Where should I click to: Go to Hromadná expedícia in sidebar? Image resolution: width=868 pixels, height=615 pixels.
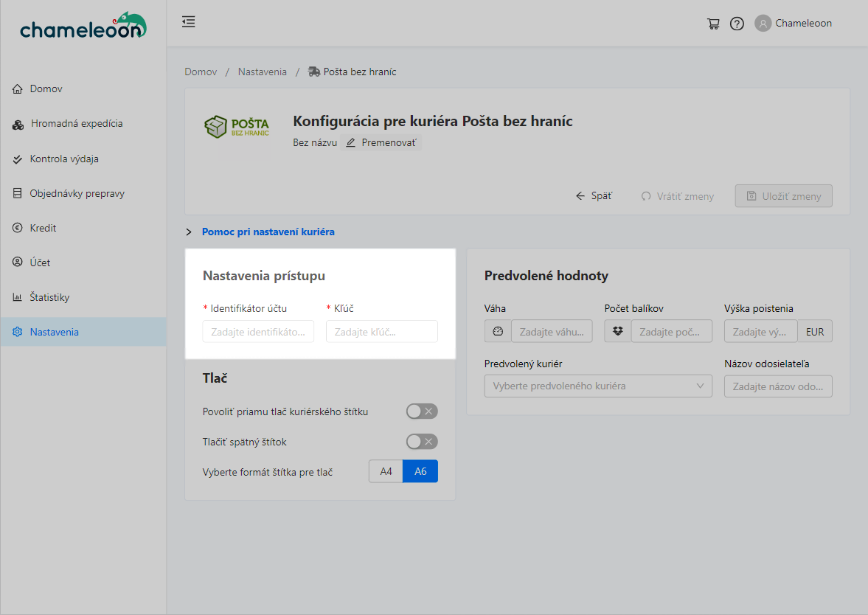pyautogui.click(x=76, y=124)
